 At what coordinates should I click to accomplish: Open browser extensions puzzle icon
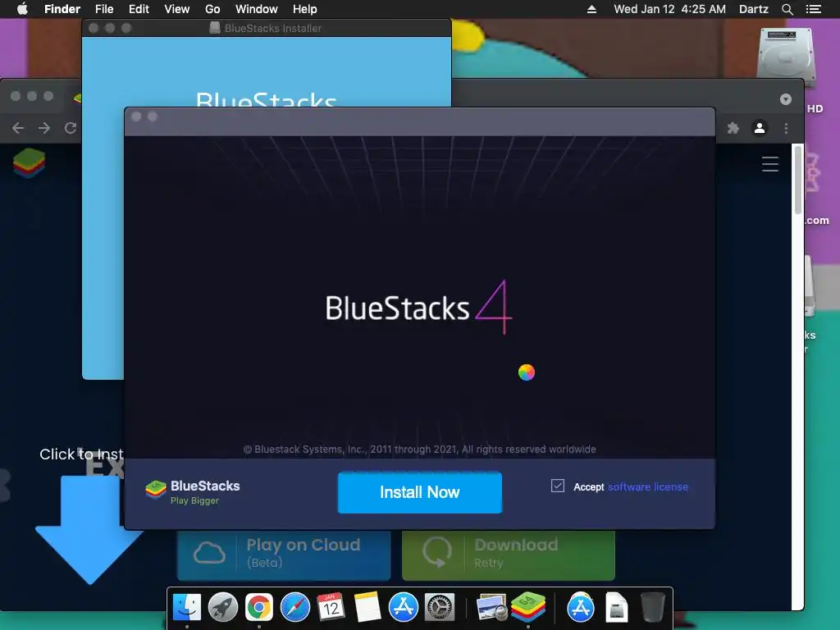coord(733,128)
